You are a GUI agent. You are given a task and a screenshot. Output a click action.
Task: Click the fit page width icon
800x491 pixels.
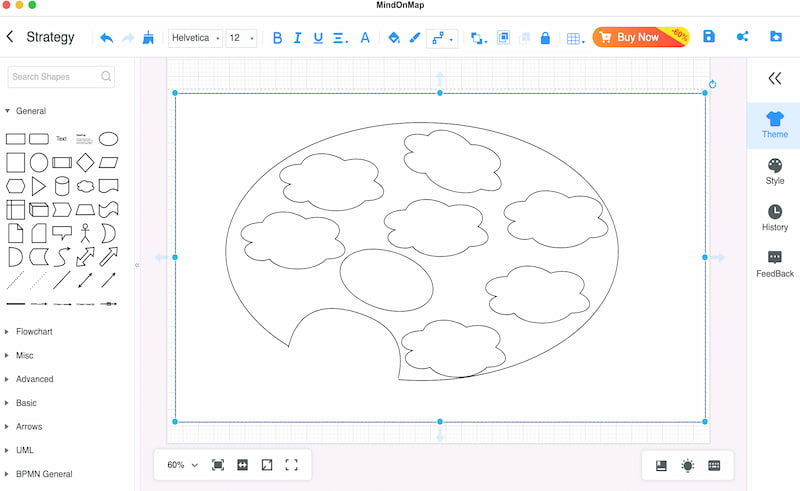tap(242, 465)
